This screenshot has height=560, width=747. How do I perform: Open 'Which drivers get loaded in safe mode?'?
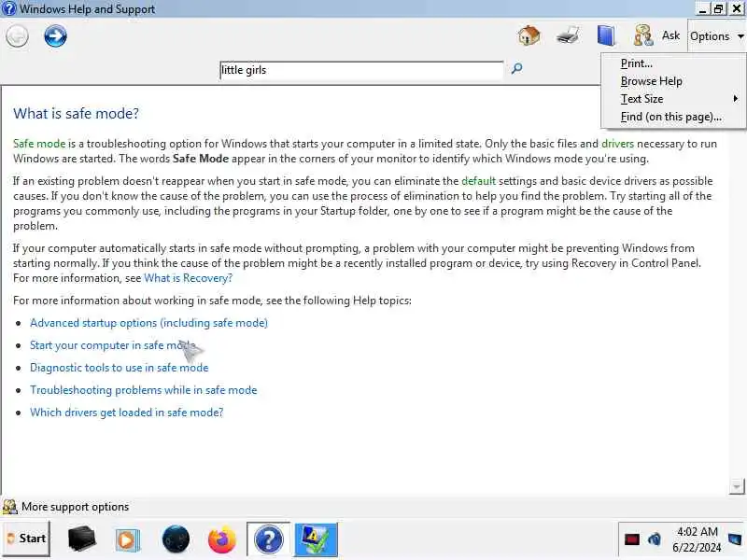(x=126, y=413)
